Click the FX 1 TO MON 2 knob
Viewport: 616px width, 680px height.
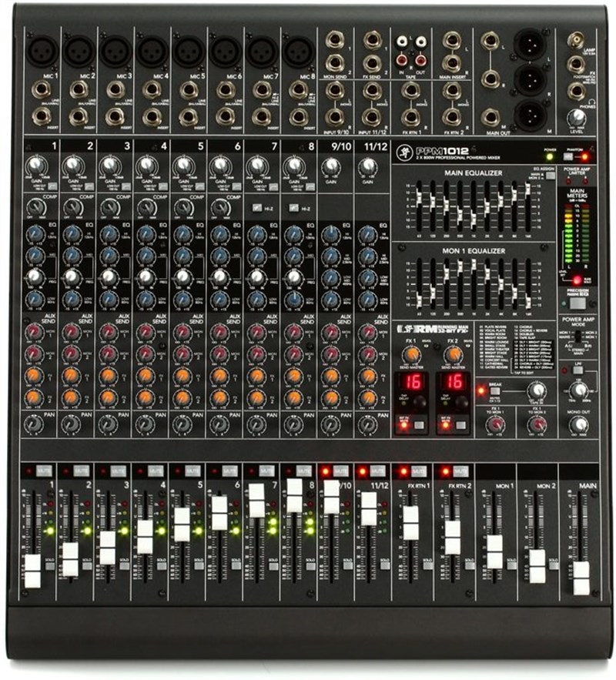(537, 424)
